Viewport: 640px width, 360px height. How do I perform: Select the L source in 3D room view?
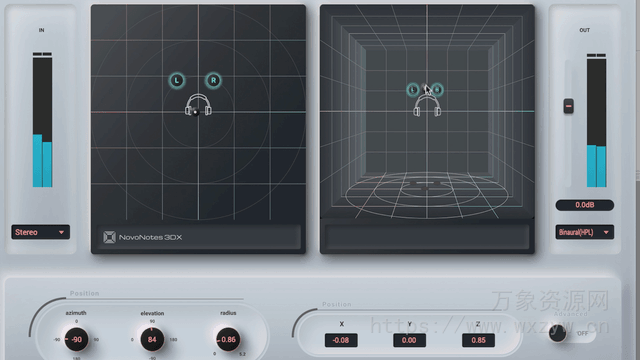[413, 89]
